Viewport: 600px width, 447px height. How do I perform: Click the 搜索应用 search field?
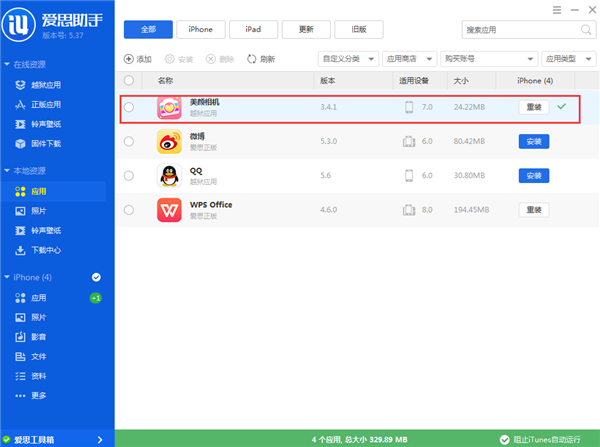[x=529, y=29]
